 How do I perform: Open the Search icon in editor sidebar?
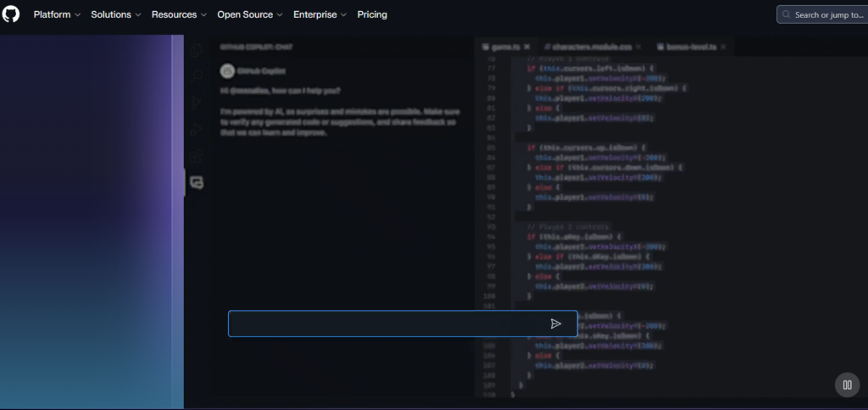197,76
